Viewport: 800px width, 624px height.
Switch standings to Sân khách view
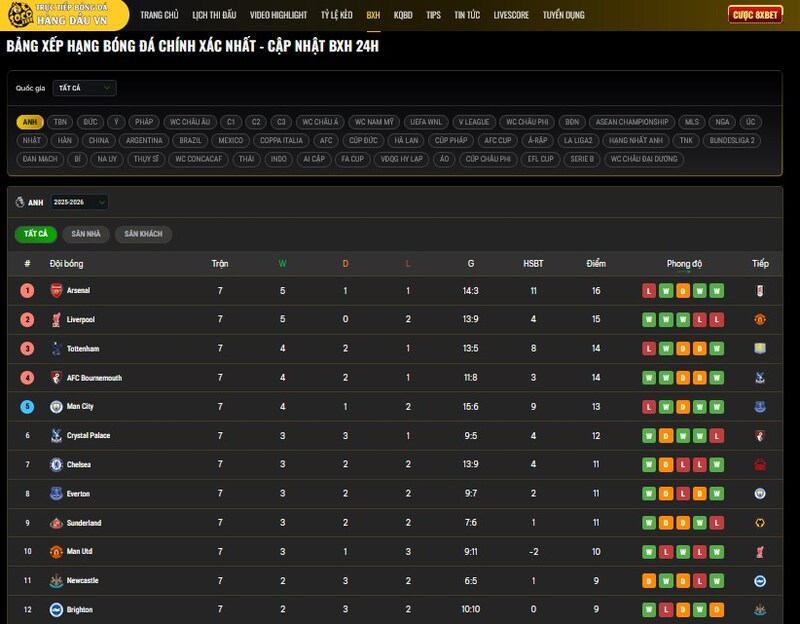point(143,234)
